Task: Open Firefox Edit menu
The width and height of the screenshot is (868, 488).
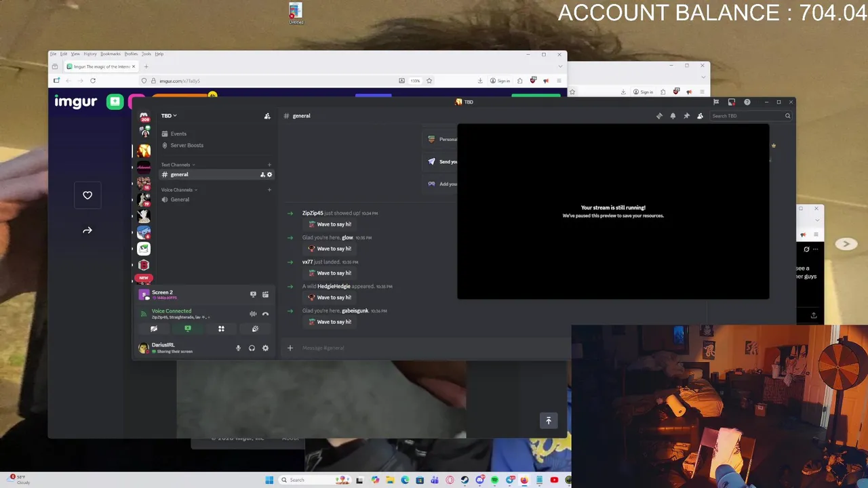Action: (x=63, y=54)
